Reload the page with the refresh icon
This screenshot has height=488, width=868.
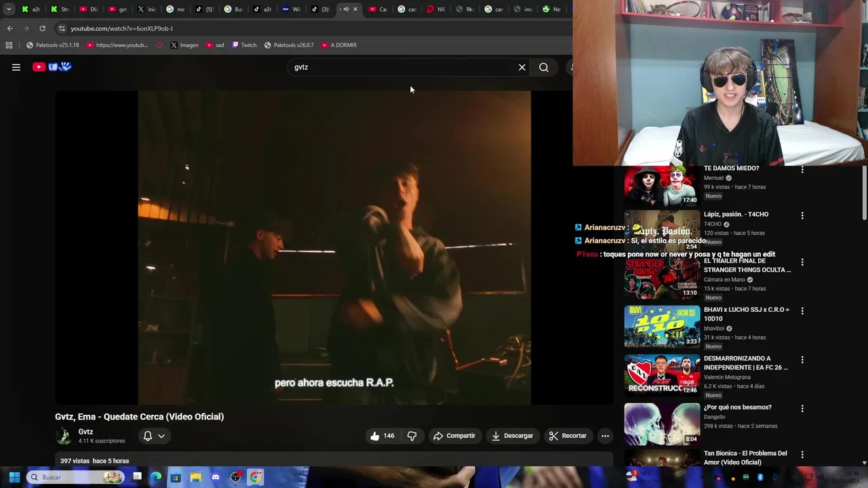(42, 28)
